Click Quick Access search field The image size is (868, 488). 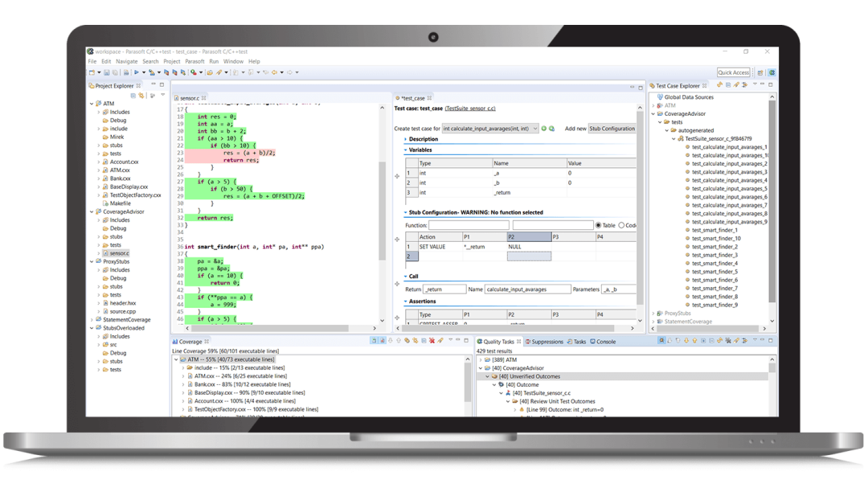click(x=733, y=72)
